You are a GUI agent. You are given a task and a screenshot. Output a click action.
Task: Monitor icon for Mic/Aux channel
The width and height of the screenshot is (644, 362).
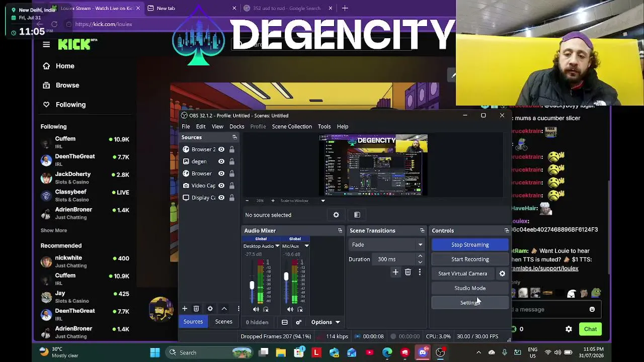click(x=300, y=310)
